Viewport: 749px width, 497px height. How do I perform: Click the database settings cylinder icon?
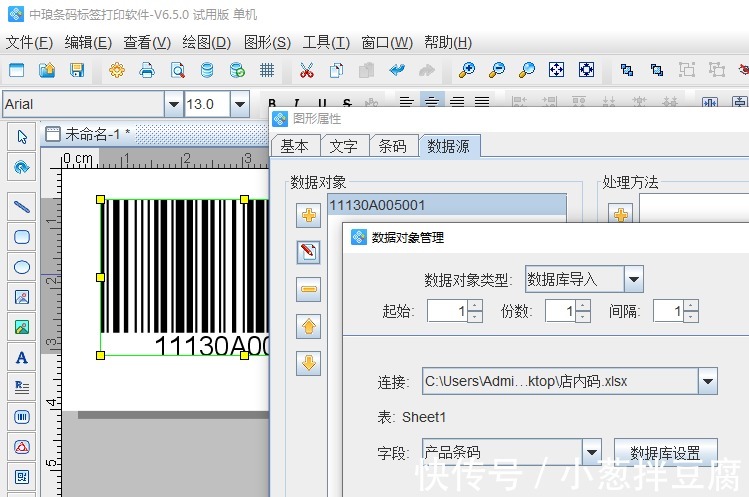pyautogui.click(x=207, y=71)
